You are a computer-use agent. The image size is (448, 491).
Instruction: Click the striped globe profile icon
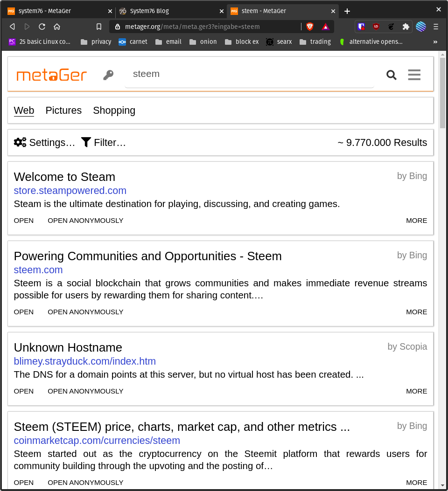point(421,27)
